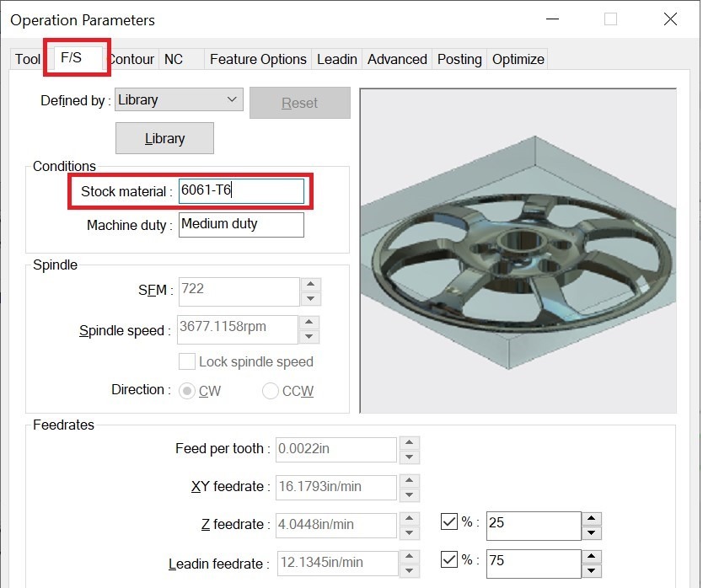The height and width of the screenshot is (588, 703).
Task: Click the Feed per tooth field
Action: click(x=335, y=450)
